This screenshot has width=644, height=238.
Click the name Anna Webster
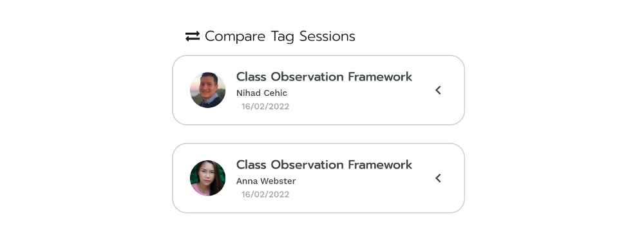pos(266,181)
